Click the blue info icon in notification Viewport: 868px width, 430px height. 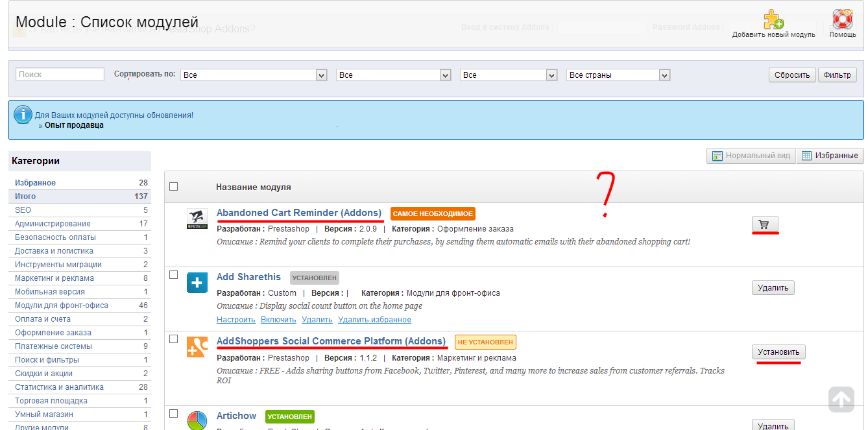click(23, 115)
